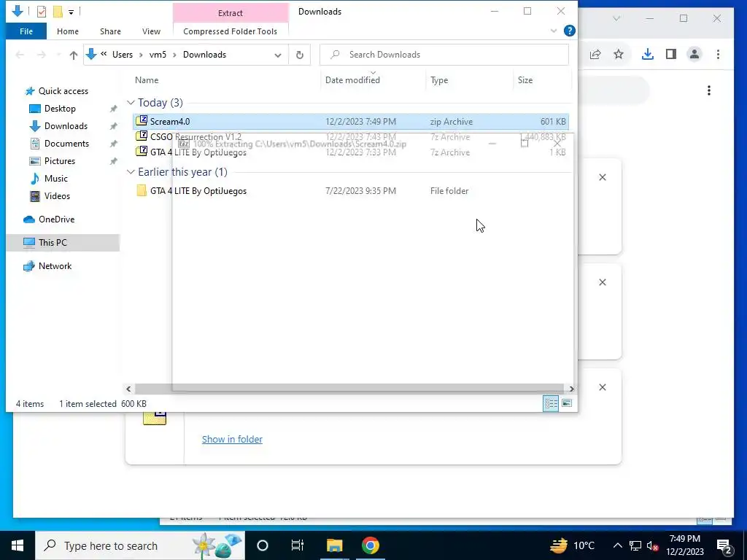Open File Explorer from the taskbar
Screen dimensions: 747x560
(x=334, y=545)
